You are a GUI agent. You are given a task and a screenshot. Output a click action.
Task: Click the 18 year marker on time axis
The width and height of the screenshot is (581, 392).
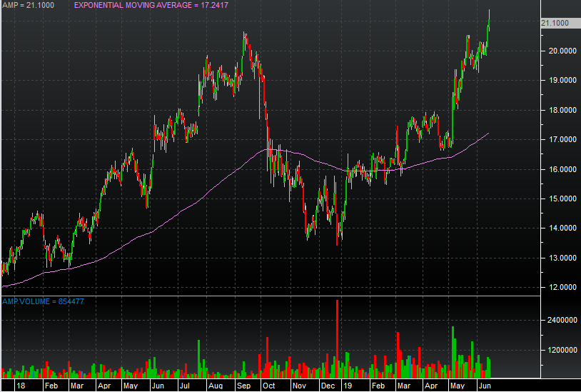(x=19, y=385)
